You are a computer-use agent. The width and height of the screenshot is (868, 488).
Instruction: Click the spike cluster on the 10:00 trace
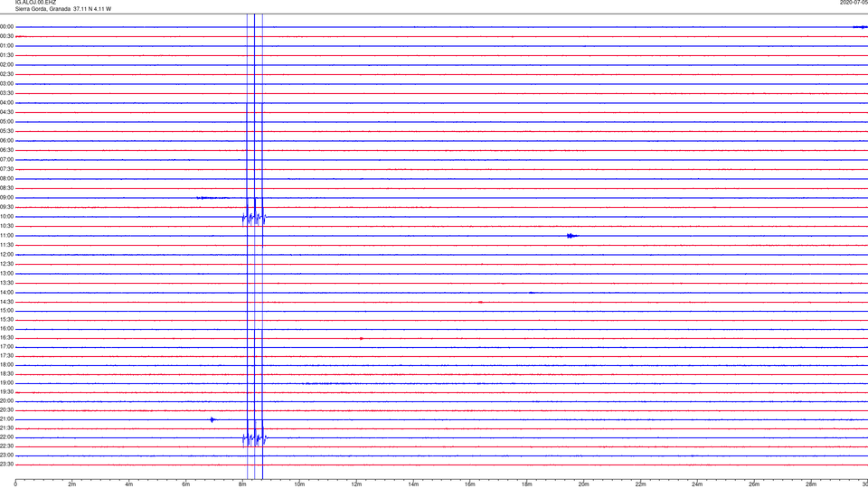coord(254,219)
